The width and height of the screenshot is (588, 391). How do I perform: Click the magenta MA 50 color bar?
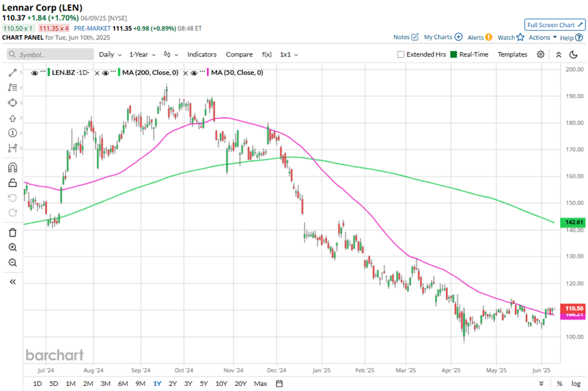208,73
